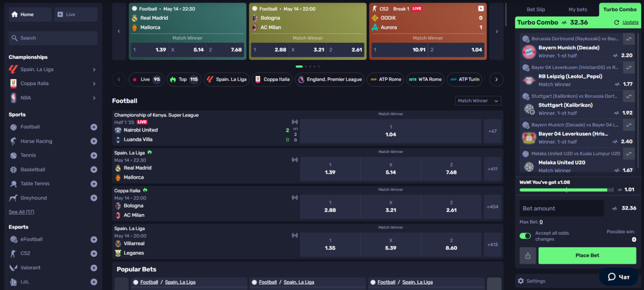Click plus icon next to Basketball
The height and width of the screenshot is (290, 644).
pos(94,169)
